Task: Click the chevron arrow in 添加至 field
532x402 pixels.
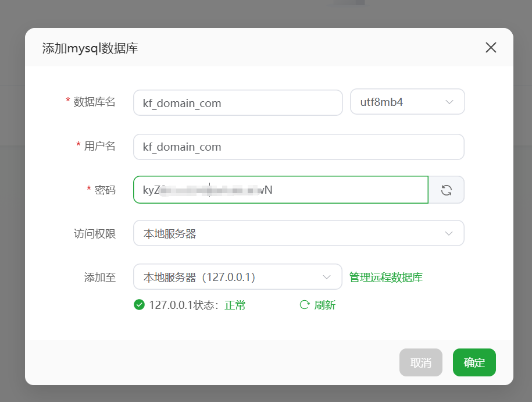Action: (327, 277)
